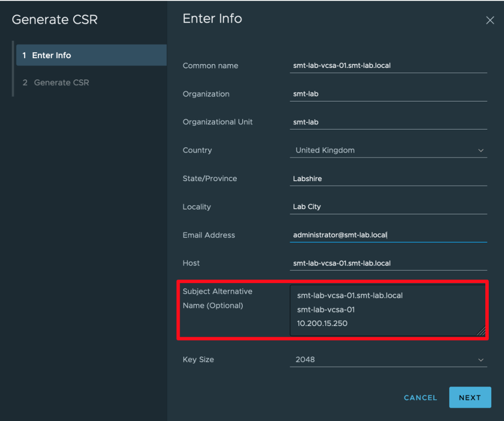
Task: Expand Country list using chevron arrow
Action: pyautogui.click(x=480, y=151)
